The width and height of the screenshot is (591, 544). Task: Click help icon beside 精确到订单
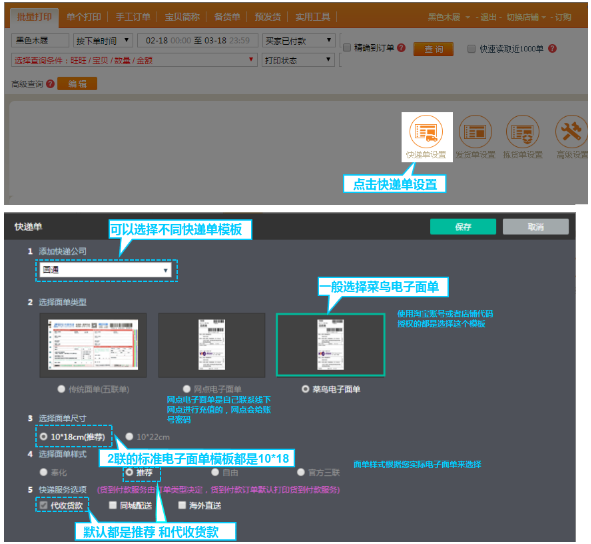point(401,48)
